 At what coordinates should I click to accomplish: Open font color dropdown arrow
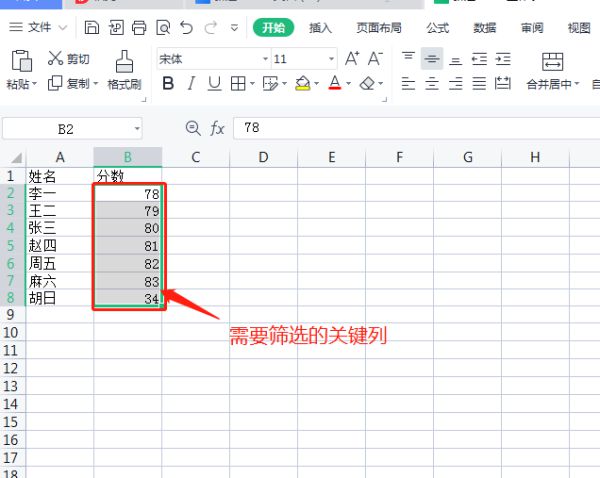point(348,83)
